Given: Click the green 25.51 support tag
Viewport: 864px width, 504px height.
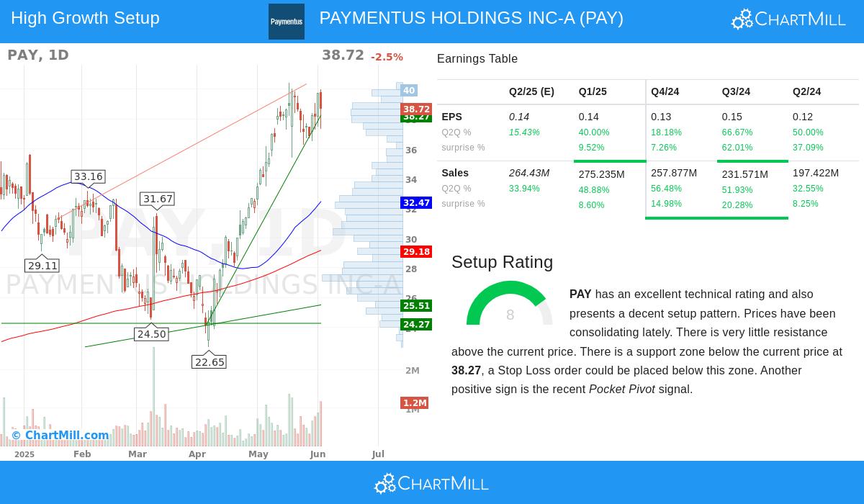Looking at the screenshot, I should 416,306.
